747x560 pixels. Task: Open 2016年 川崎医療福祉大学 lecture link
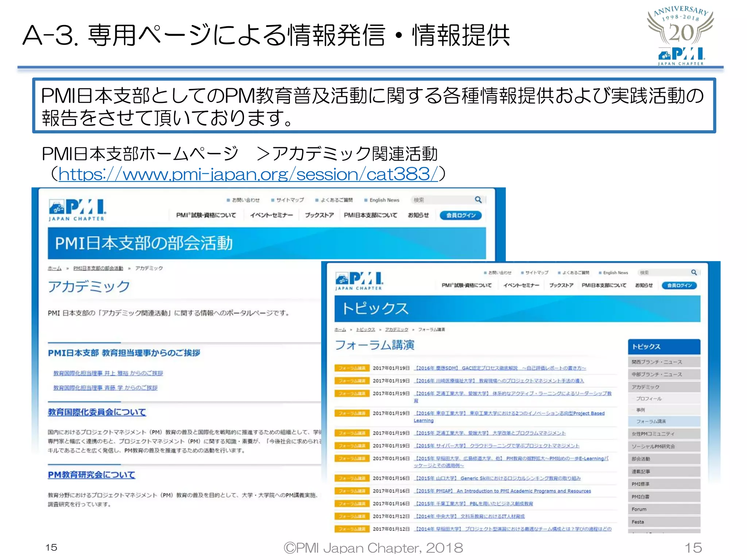tap(499, 381)
